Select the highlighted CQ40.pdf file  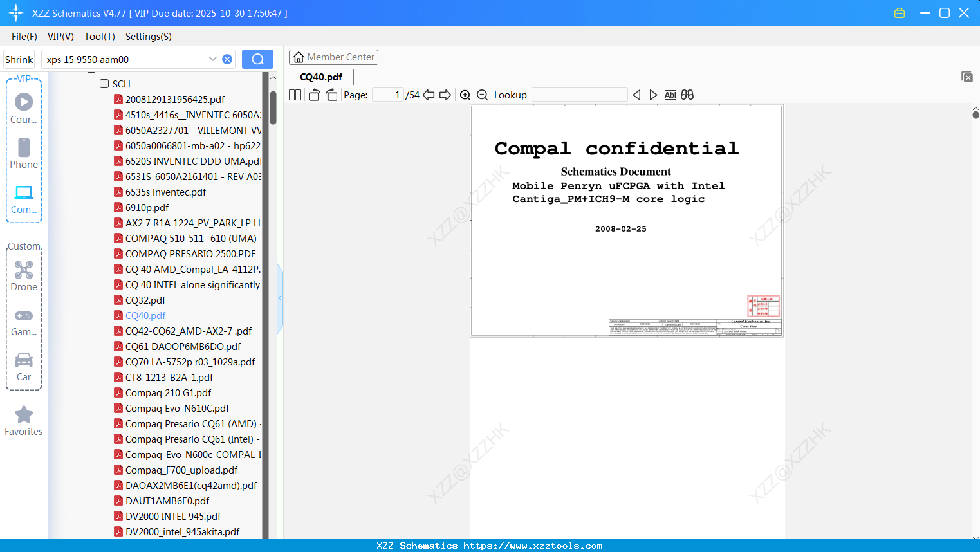point(145,316)
